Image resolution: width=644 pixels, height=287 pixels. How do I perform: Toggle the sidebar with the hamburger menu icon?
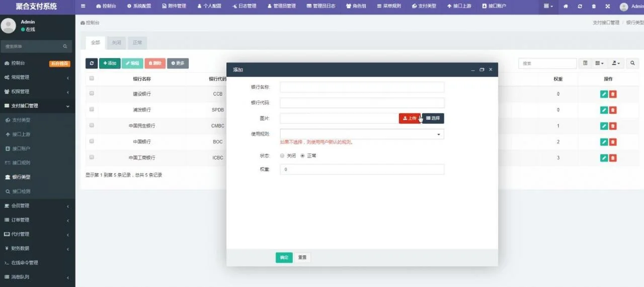83,7
